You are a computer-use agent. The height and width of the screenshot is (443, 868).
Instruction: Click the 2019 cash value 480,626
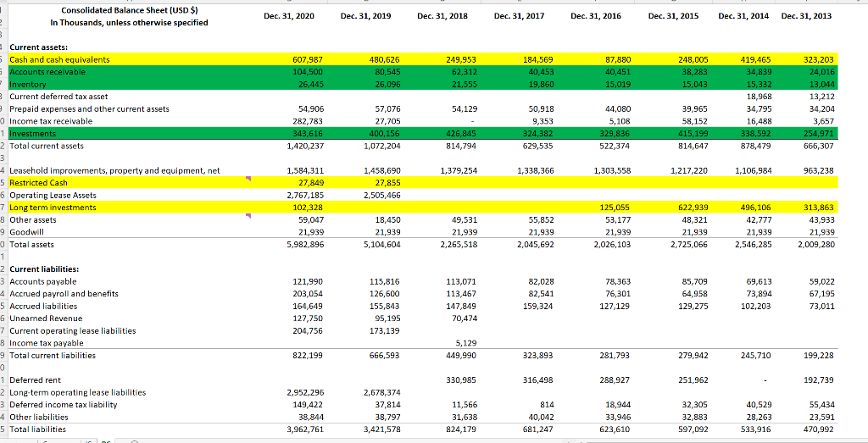(384, 60)
